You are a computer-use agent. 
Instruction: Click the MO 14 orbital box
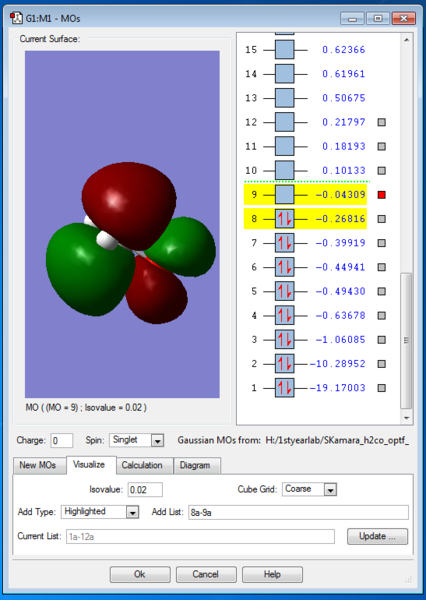pos(284,74)
